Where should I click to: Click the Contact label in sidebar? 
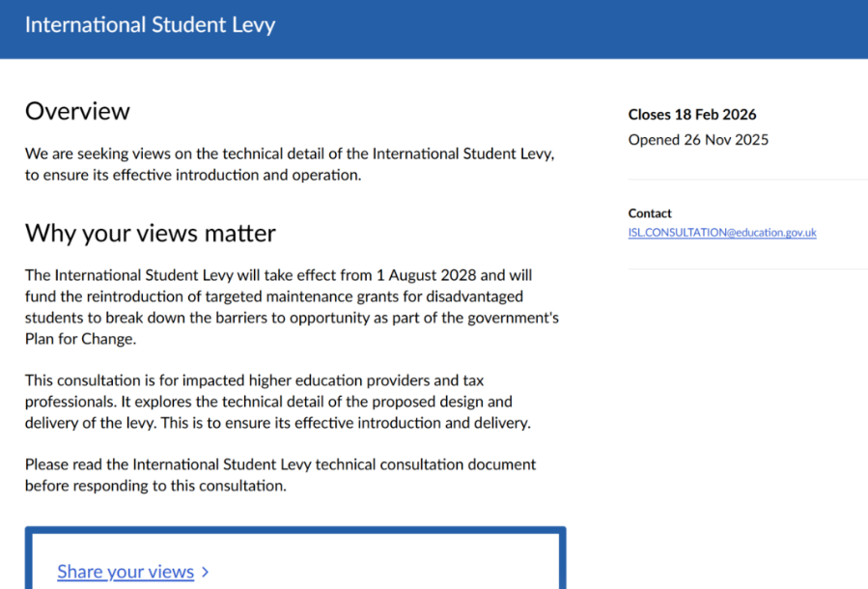(x=650, y=213)
